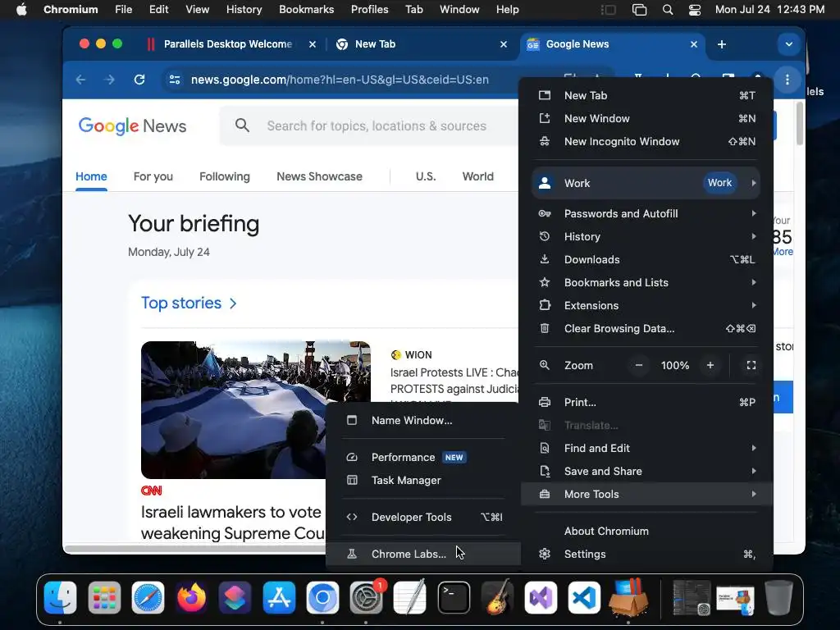Select About Chromium menu item
Viewport: 840px width, 630px height.
click(x=648, y=532)
